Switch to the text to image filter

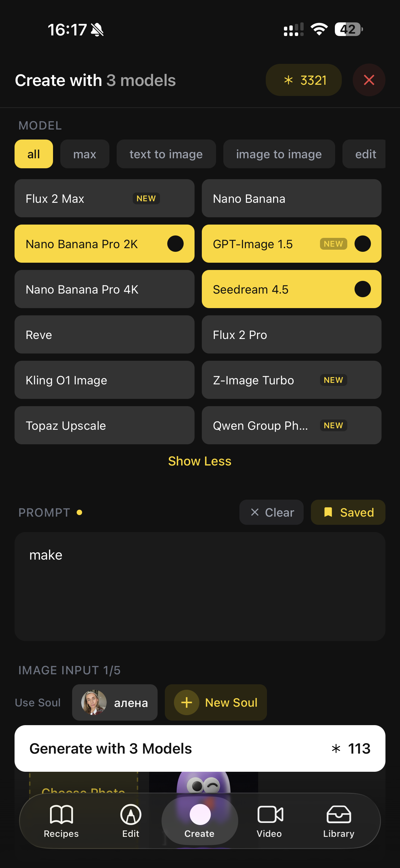coord(166,154)
